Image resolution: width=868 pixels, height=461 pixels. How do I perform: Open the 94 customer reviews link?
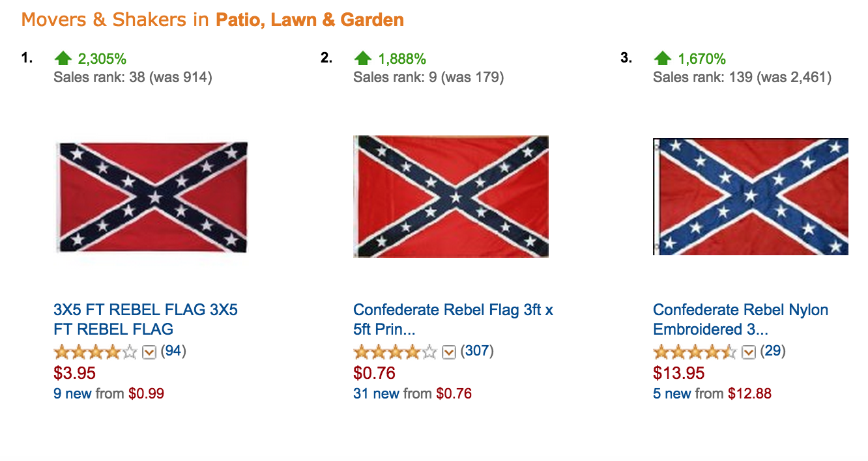tap(173, 352)
